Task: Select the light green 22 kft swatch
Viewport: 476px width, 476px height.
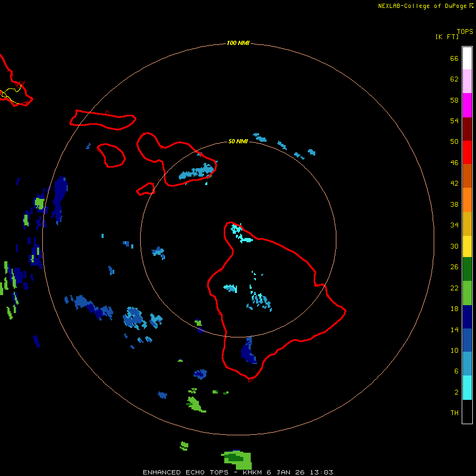Action: [467, 293]
